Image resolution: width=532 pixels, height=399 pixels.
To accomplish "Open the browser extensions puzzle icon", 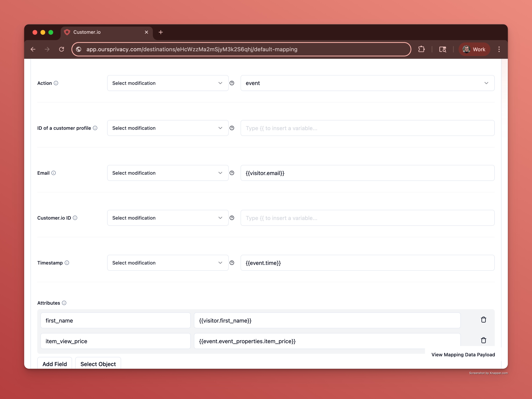I will pyautogui.click(x=421, y=49).
